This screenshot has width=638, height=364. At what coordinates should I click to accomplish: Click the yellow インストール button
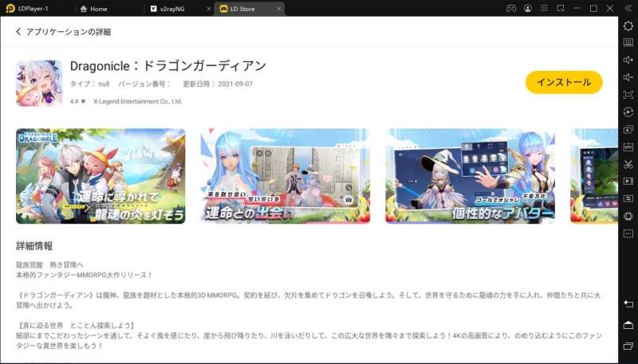[x=564, y=82]
